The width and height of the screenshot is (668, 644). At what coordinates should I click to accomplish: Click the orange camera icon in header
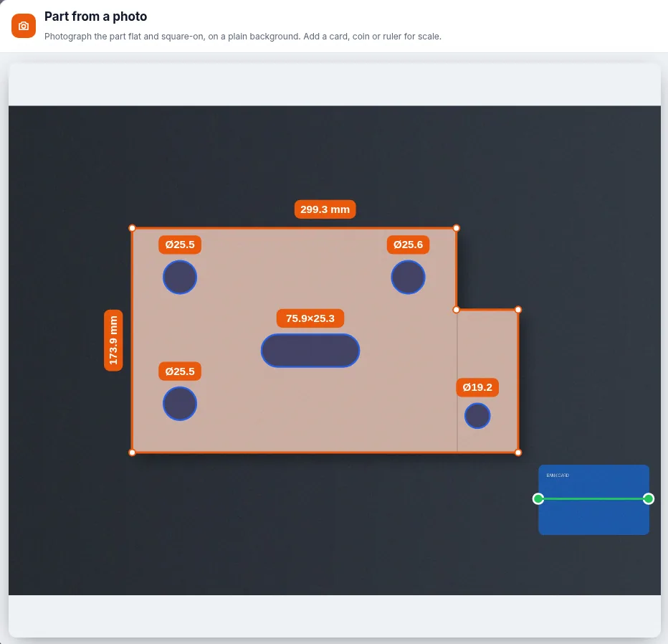click(24, 26)
